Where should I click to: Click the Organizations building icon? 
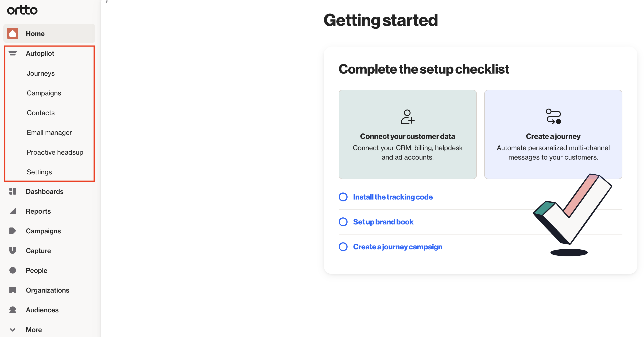tap(12, 290)
